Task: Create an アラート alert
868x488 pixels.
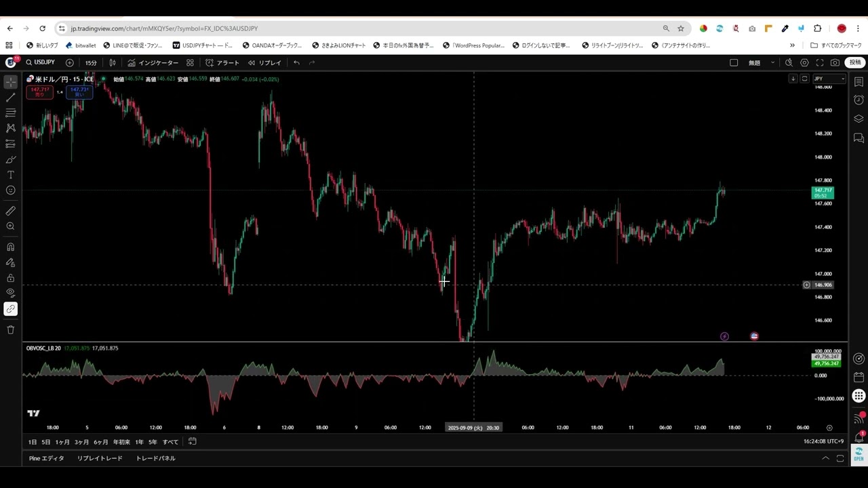Action: pos(222,62)
